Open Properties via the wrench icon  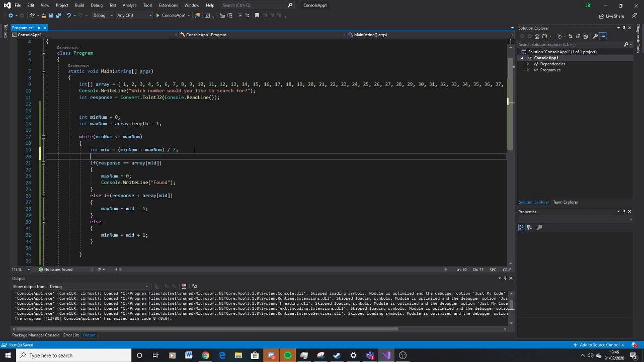(595, 36)
